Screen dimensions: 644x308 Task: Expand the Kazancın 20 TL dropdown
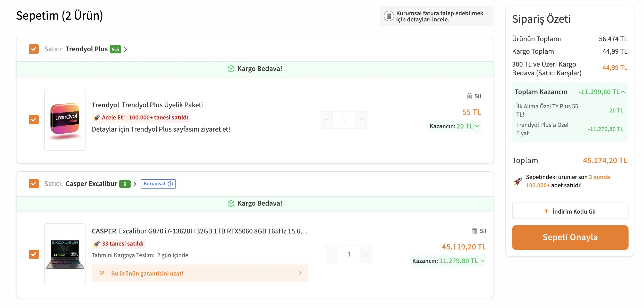click(477, 126)
